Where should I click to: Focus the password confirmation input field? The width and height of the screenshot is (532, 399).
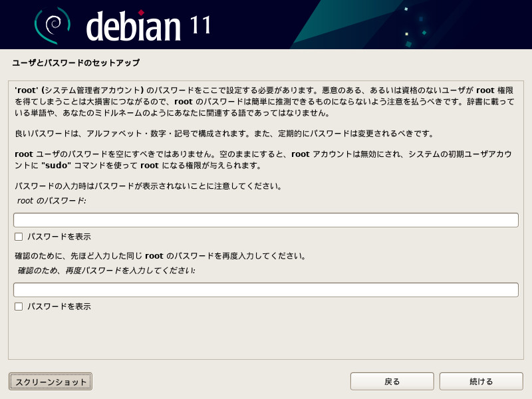pyautogui.click(x=265, y=290)
